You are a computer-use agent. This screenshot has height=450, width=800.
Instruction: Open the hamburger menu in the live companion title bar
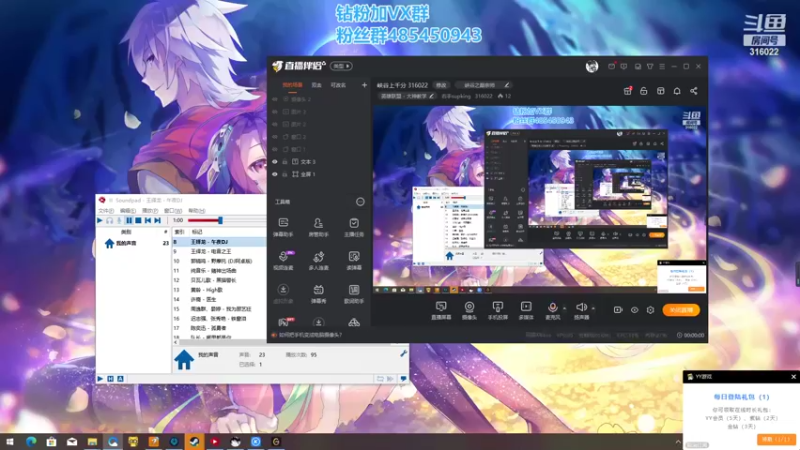662,66
